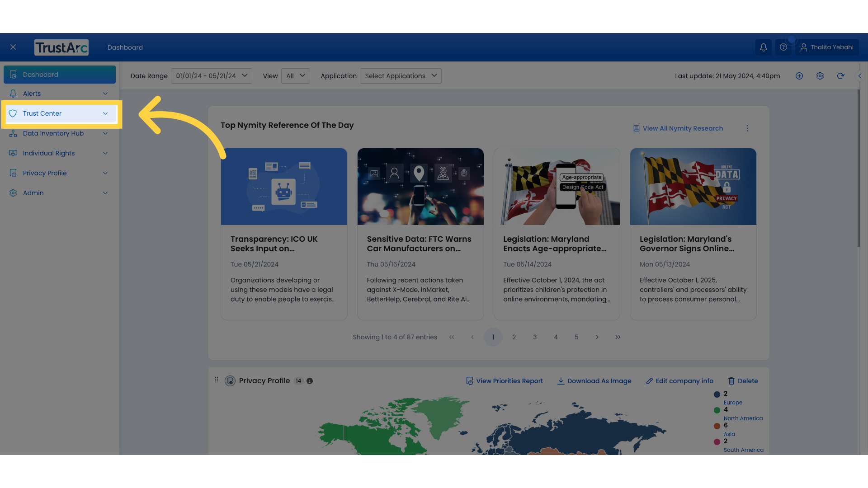Open the three-dot menu for Nymity Reference
The image size is (868, 488).
click(x=747, y=128)
